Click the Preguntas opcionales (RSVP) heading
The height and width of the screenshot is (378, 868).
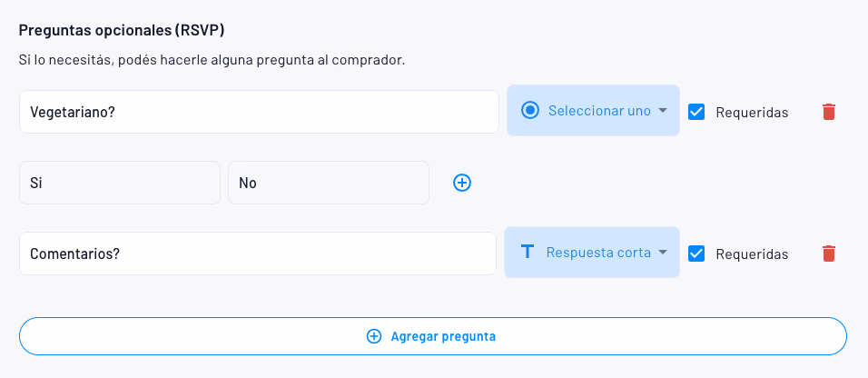(x=122, y=30)
